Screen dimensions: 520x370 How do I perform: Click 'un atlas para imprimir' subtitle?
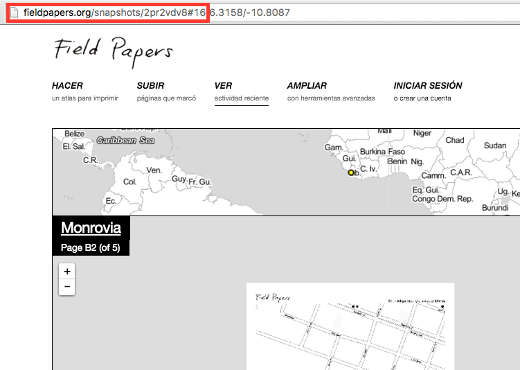85,98
